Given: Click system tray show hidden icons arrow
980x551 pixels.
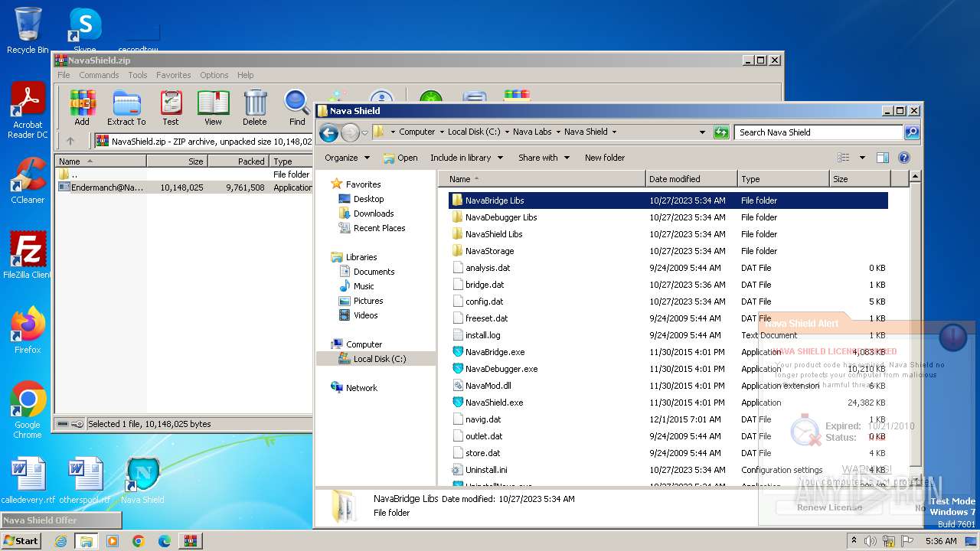Looking at the screenshot, I should (x=854, y=541).
